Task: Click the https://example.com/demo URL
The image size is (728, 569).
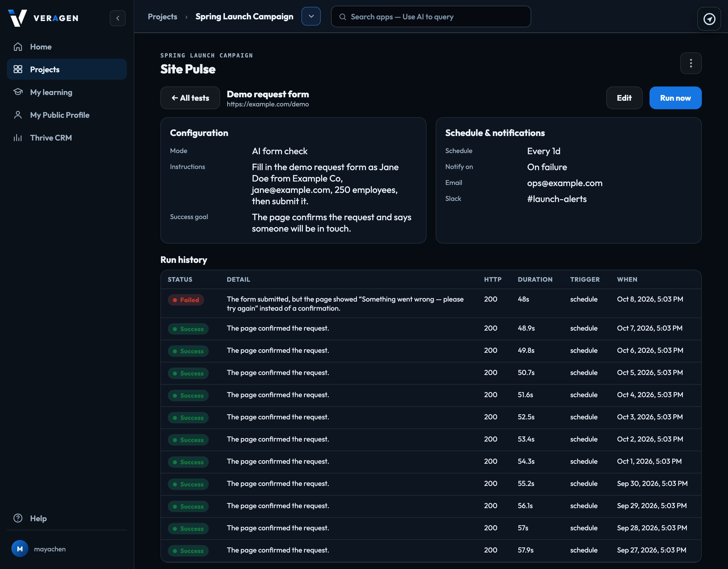Action: click(x=268, y=104)
